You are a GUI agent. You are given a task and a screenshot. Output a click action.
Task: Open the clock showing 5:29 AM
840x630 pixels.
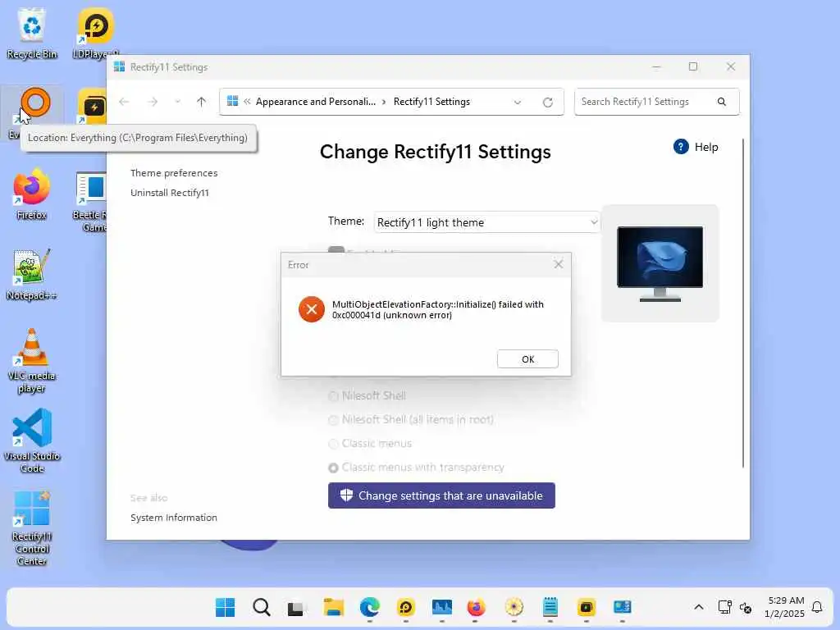point(784,607)
